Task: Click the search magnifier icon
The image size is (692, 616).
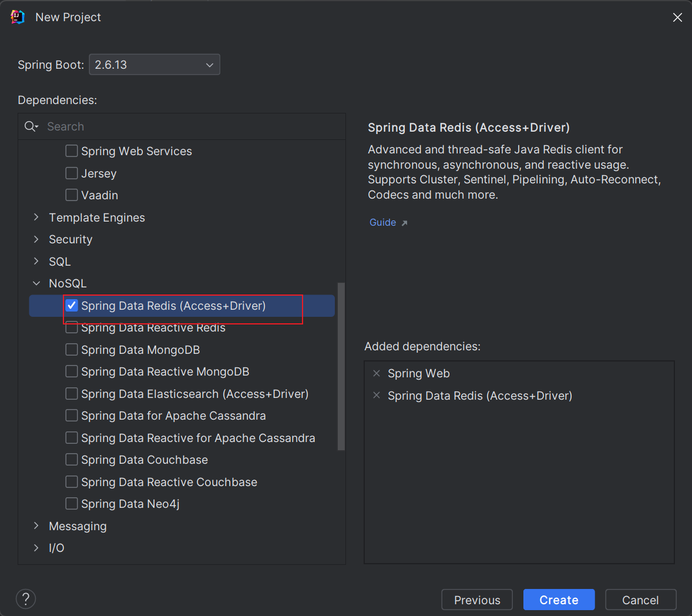Action: pos(31,127)
